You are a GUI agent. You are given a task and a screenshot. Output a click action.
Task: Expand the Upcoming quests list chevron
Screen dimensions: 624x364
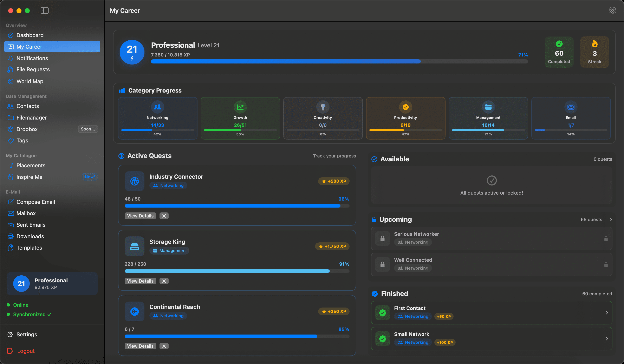[611, 219]
